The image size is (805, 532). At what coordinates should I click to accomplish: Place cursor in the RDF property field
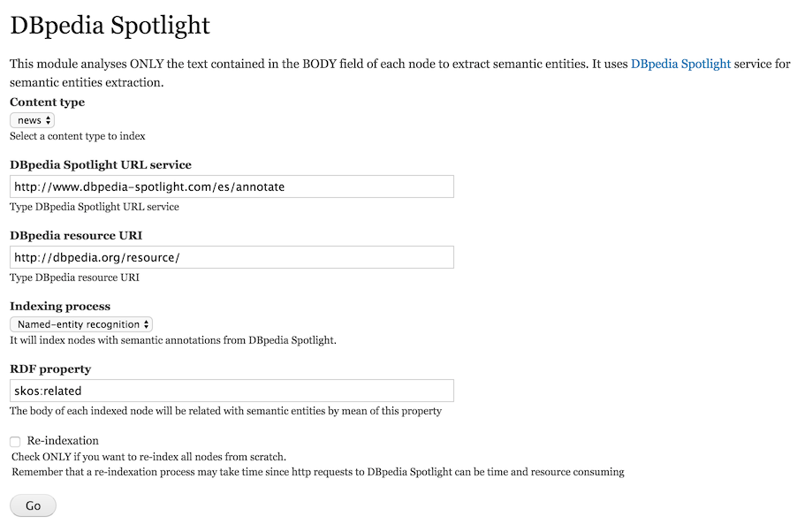230,390
